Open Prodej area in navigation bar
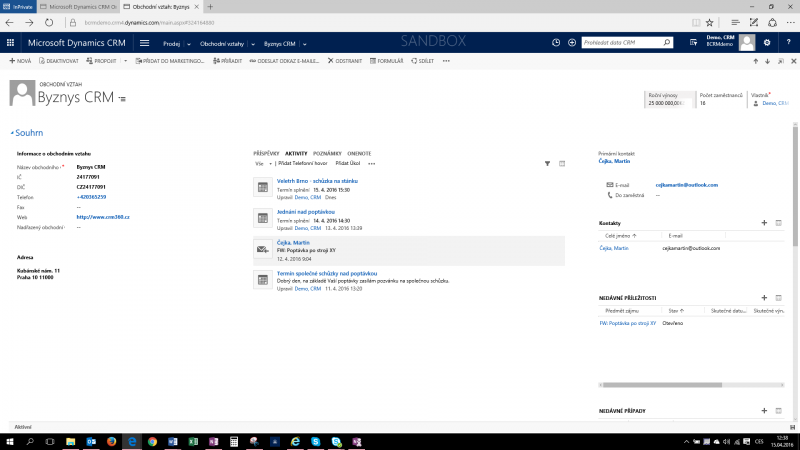The width and height of the screenshot is (800, 450). point(171,44)
